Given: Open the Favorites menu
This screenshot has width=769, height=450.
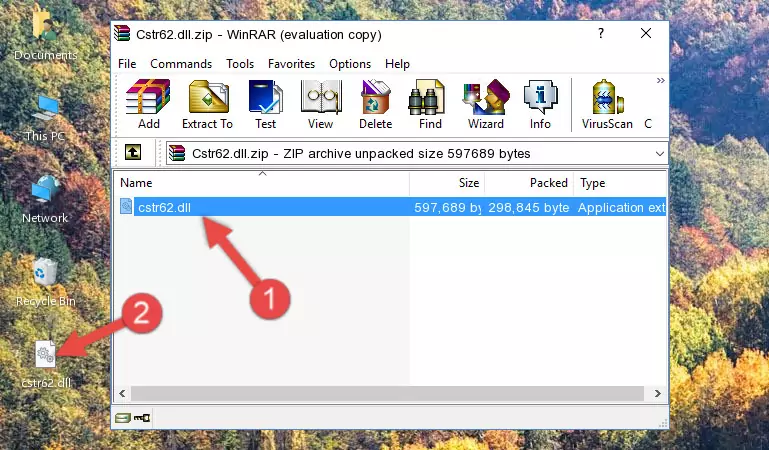Looking at the screenshot, I should pos(291,64).
